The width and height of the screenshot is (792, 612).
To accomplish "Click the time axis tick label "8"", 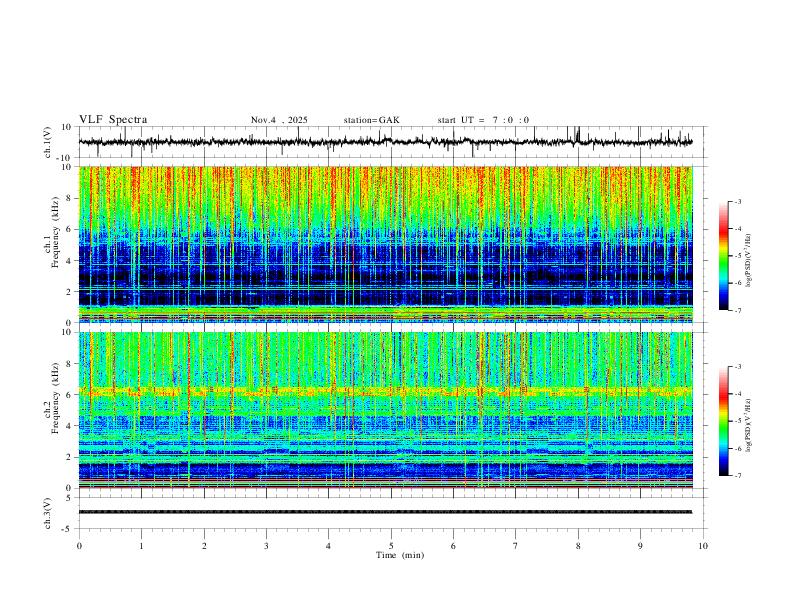I will click(578, 546).
